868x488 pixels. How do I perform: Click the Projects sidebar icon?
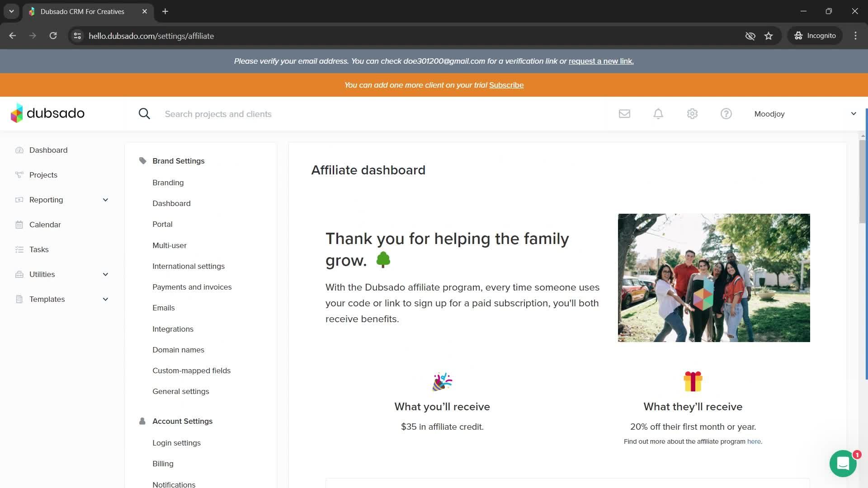(x=19, y=175)
